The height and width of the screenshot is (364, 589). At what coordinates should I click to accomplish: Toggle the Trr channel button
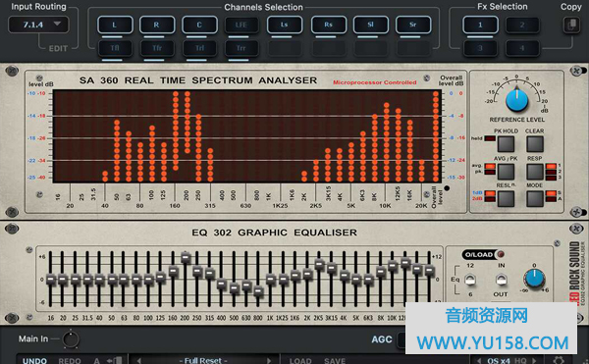point(241,48)
